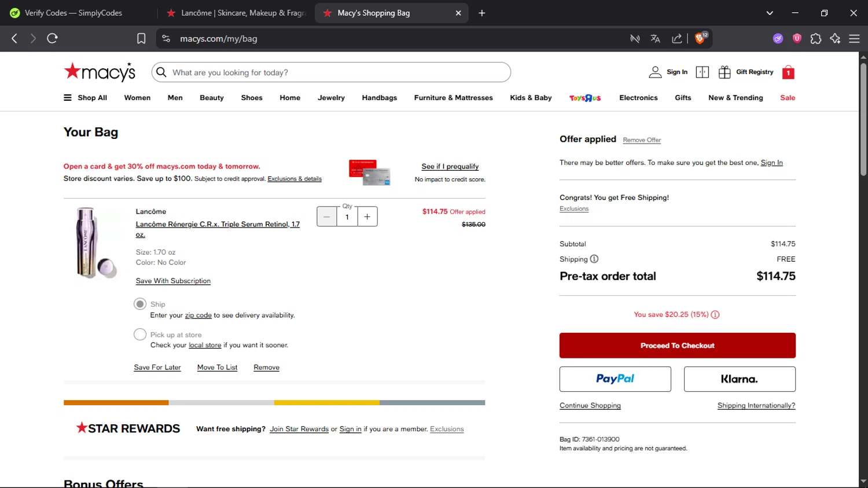Click Remove Offer link
The width and height of the screenshot is (868, 488).
(642, 140)
